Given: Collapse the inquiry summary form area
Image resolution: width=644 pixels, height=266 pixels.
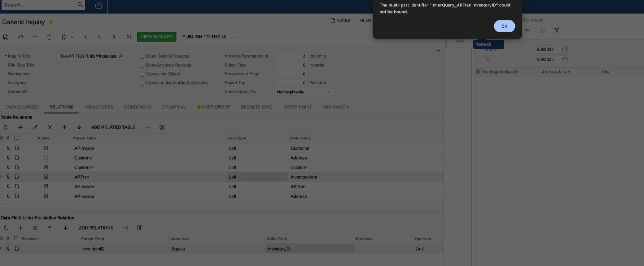Looking at the screenshot, I should (x=438, y=51).
